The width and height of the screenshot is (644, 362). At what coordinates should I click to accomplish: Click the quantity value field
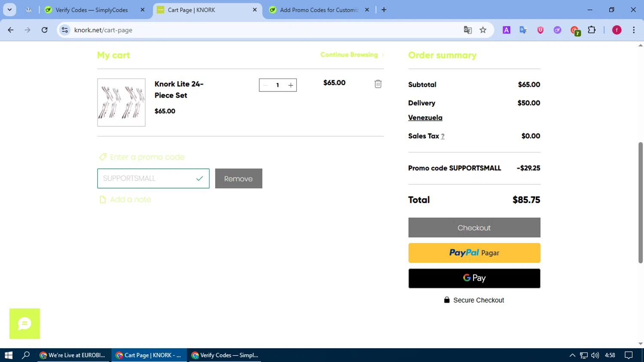278,85
